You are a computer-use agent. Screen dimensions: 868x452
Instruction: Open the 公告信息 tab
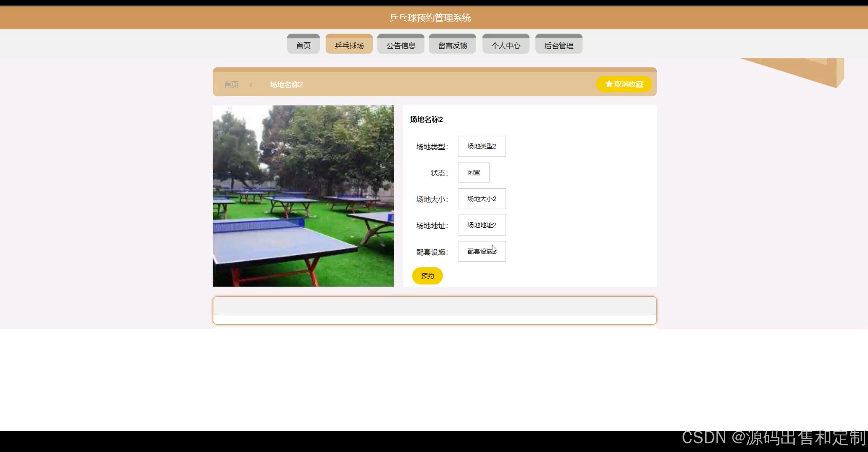pos(400,45)
